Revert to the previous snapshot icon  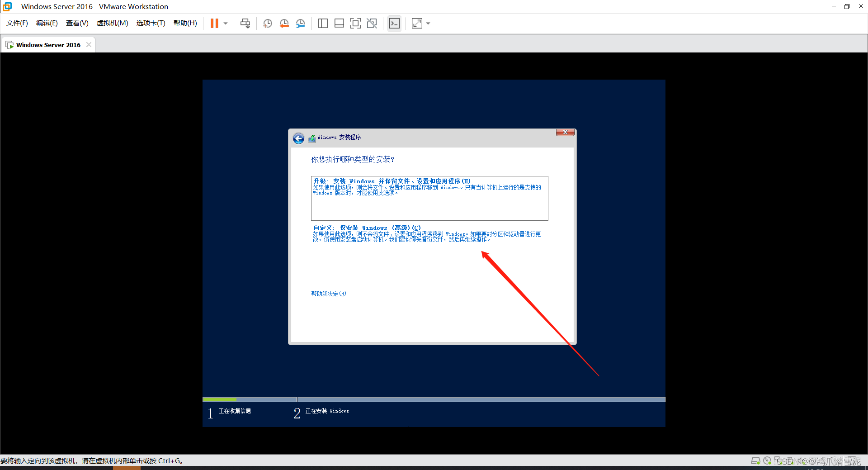284,23
